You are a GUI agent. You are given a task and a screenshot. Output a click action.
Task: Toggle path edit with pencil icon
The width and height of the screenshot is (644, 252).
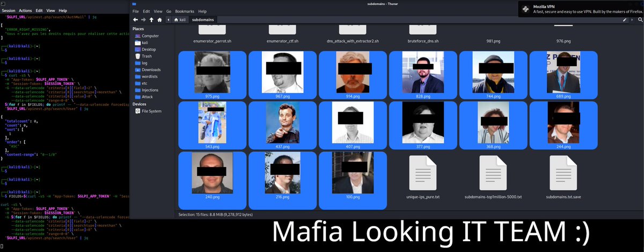pos(625,19)
